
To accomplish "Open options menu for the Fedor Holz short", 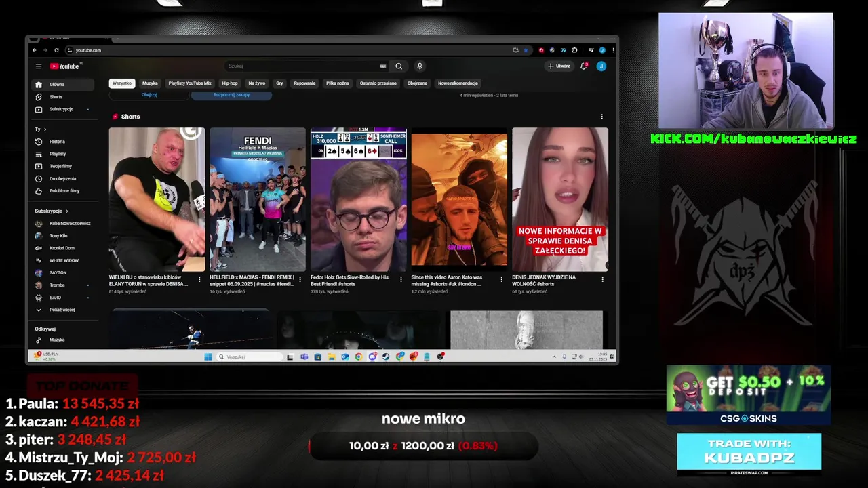I will tap(401, 279).
